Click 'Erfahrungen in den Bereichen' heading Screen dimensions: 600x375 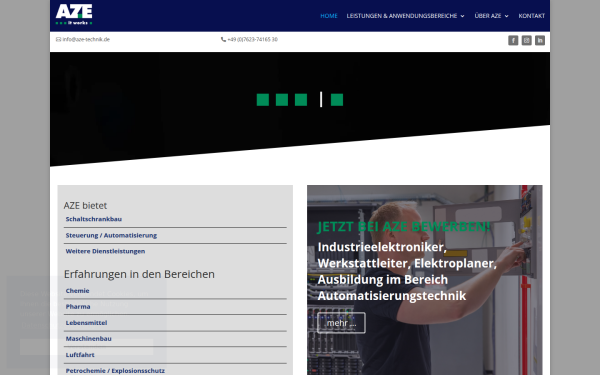(x=139, y=274)
